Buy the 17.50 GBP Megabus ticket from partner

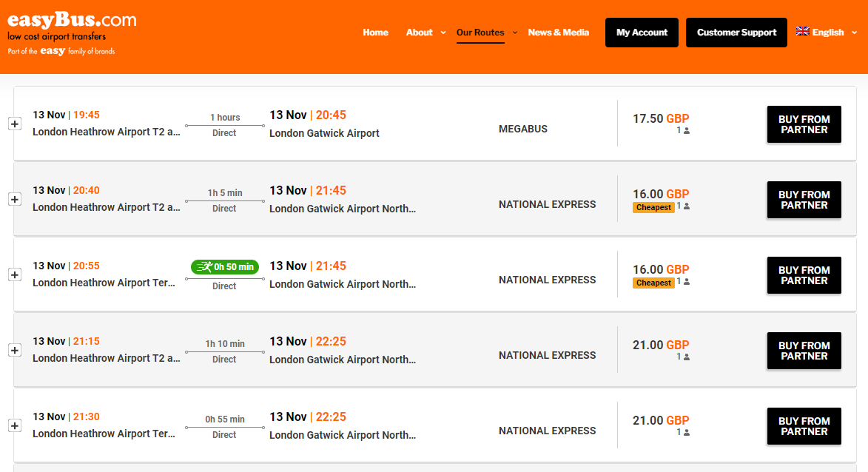pyautogui.click(x=804, y=124)
